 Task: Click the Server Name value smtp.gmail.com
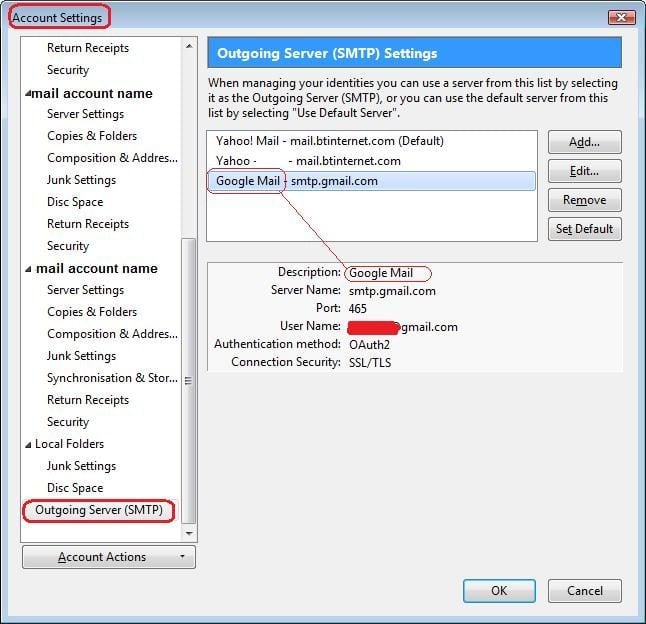[x=392, y=291]
